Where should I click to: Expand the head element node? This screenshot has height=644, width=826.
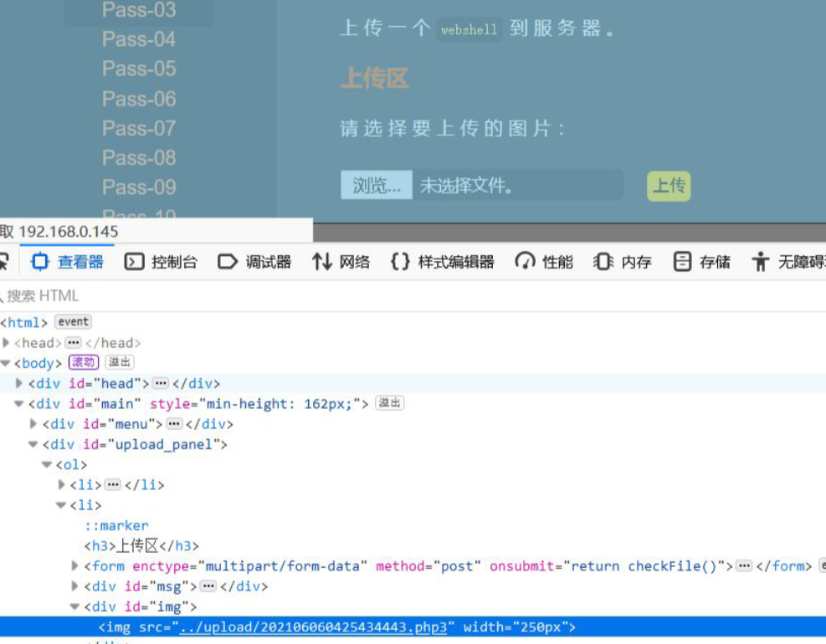click(7, 343)
